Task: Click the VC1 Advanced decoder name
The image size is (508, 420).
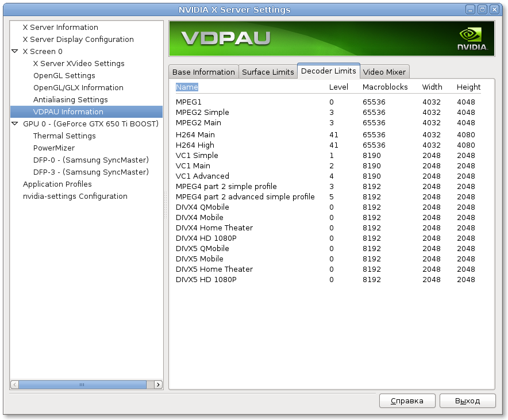Action: 202,176
